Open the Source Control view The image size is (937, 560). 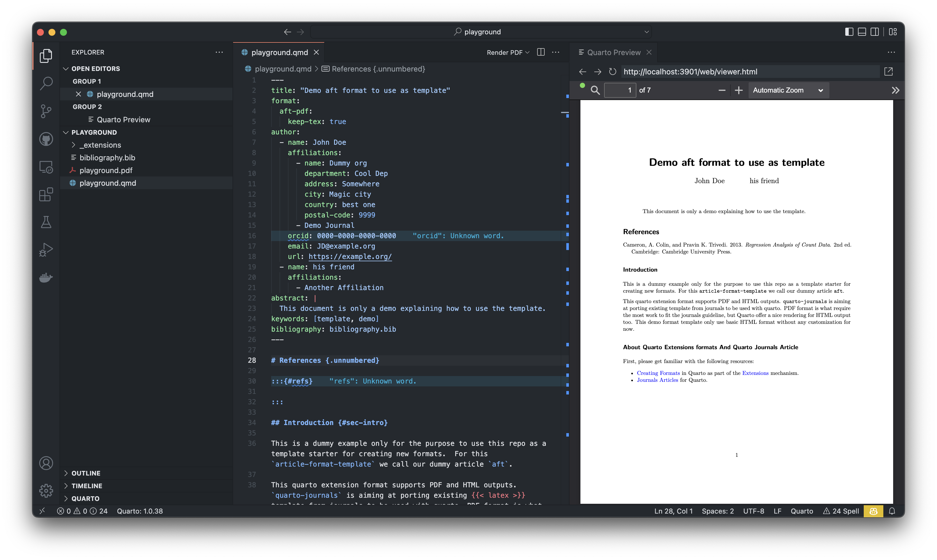[x=46, y=111]
